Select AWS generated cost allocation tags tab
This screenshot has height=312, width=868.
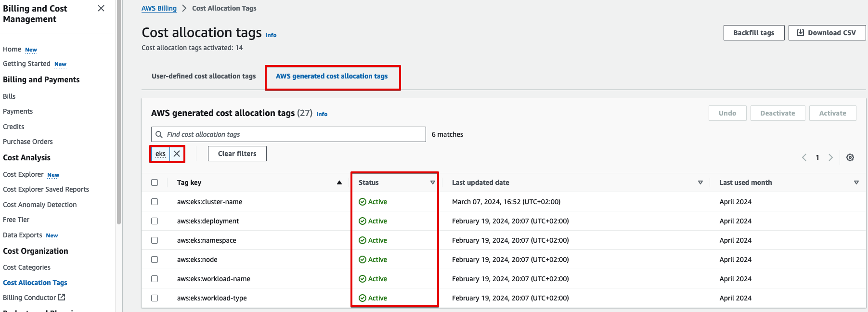click(x=332, y=76)
